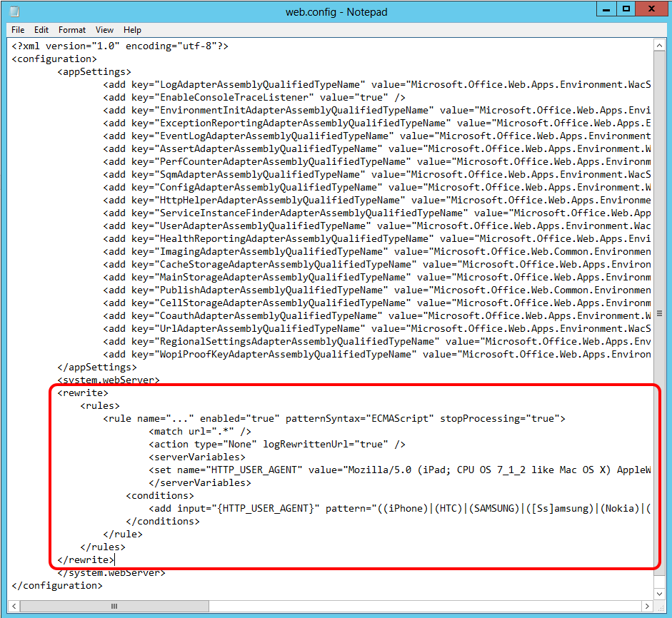This screenshot has width=672, height=618.
Task: Click the opening <rules> tag
Action: [100, 405]
